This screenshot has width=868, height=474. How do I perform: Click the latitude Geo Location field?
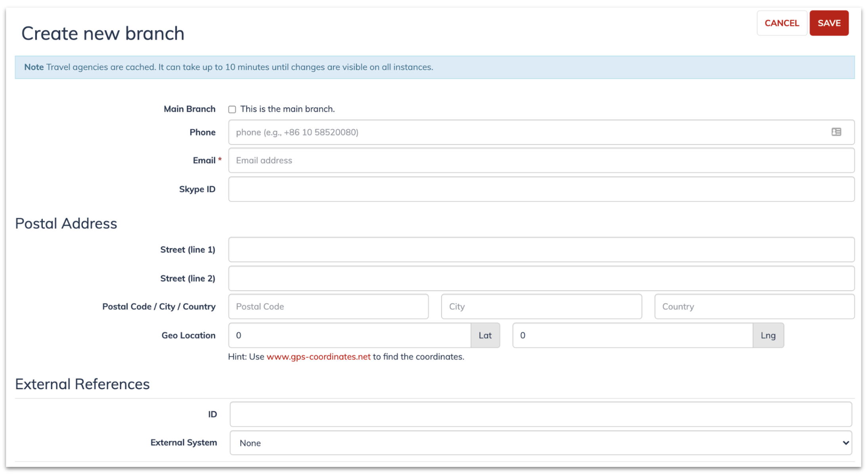coord(350,335)
